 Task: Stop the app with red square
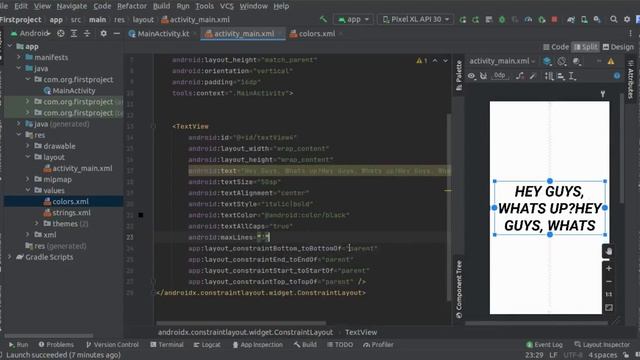[x=554, y=20]
